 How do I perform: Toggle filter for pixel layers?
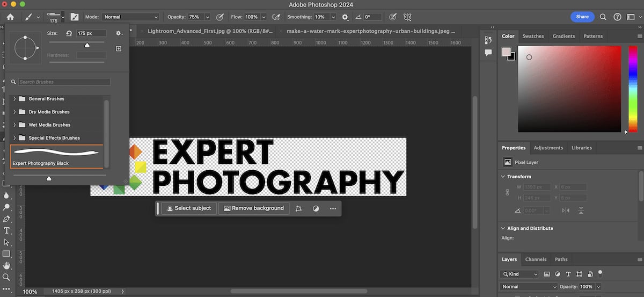click(x=547, y=274)
